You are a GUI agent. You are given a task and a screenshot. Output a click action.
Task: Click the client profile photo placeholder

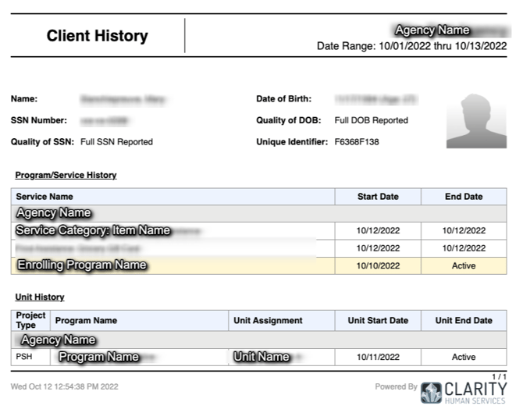coord(476,121)
